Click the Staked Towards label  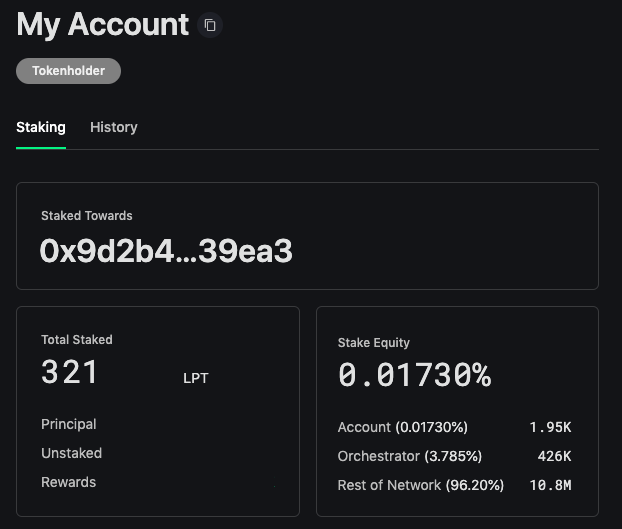87,215
